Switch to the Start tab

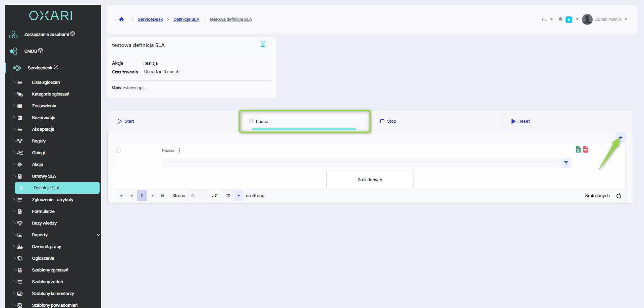point(126,121)
